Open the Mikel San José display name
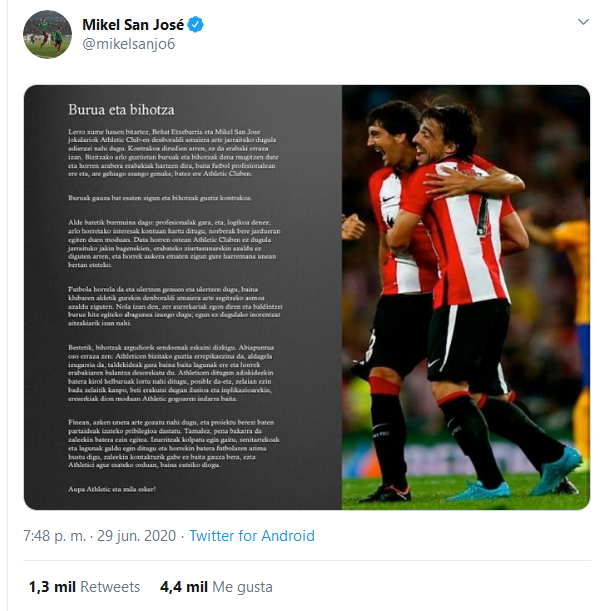 pyautogui.click(x=133, y=25)
